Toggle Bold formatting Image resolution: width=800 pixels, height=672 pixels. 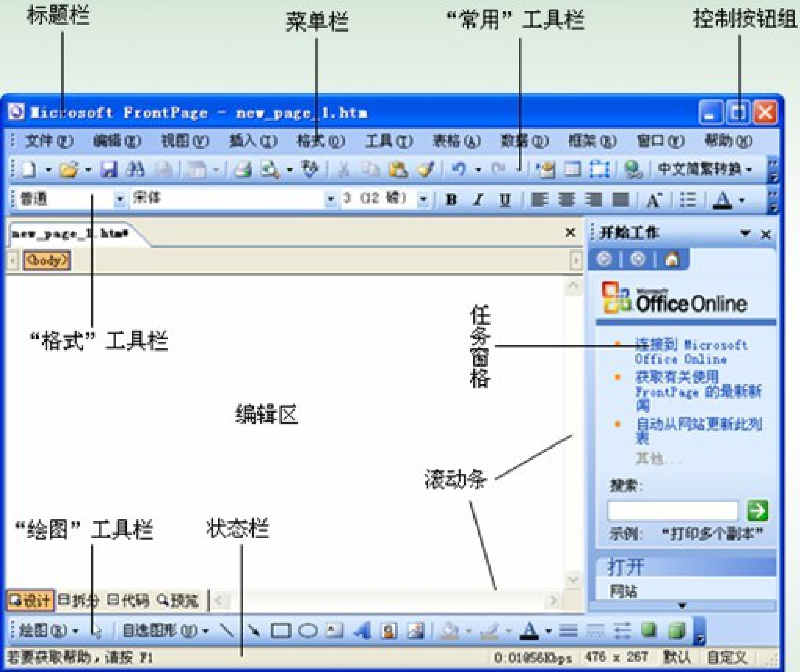[x=451, y=200]
